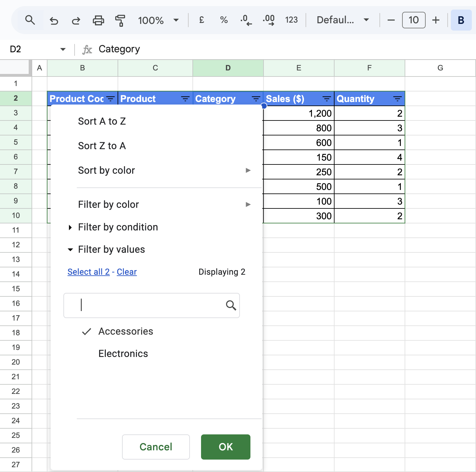Click the search menus magnifier icon
Viewport: 476px width, 472px height.
point(30,20)
